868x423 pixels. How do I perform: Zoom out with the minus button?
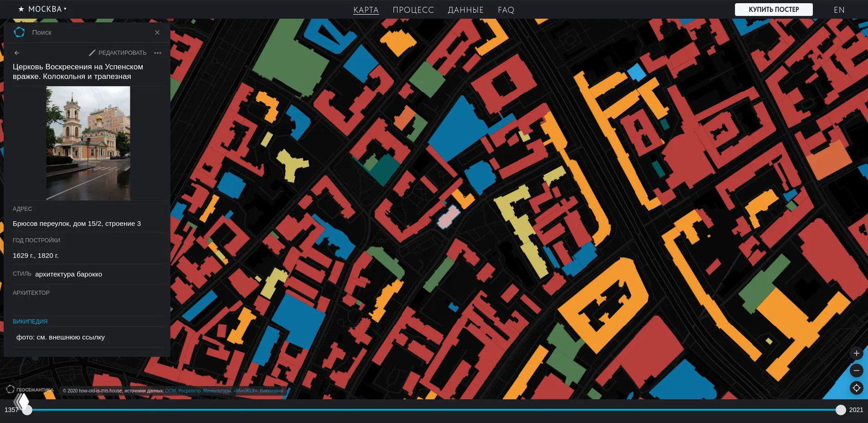click(x=857, y=370)
